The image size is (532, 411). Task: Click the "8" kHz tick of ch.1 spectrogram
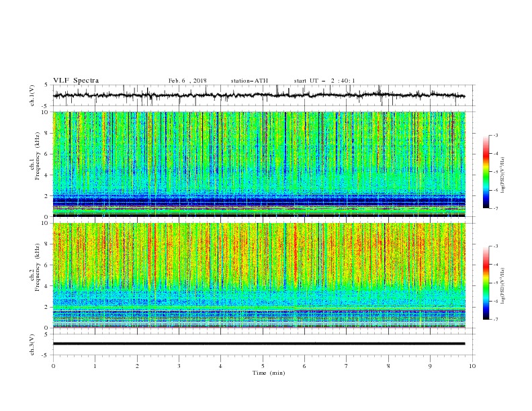(47, 133)
